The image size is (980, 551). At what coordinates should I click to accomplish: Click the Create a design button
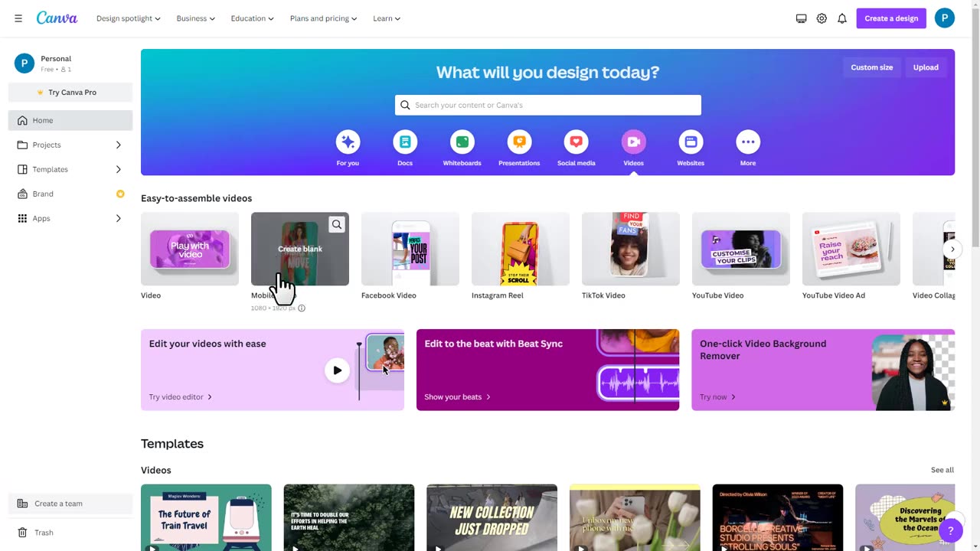[891, 18]
